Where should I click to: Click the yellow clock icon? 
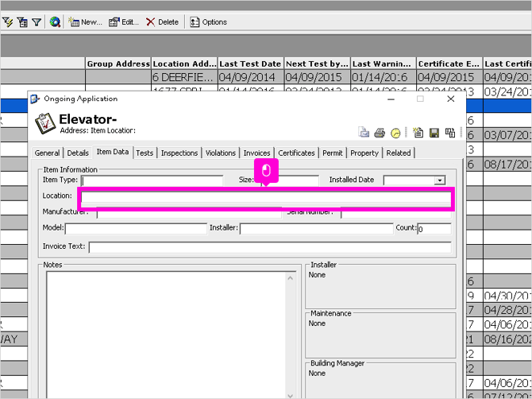point(395,133)
